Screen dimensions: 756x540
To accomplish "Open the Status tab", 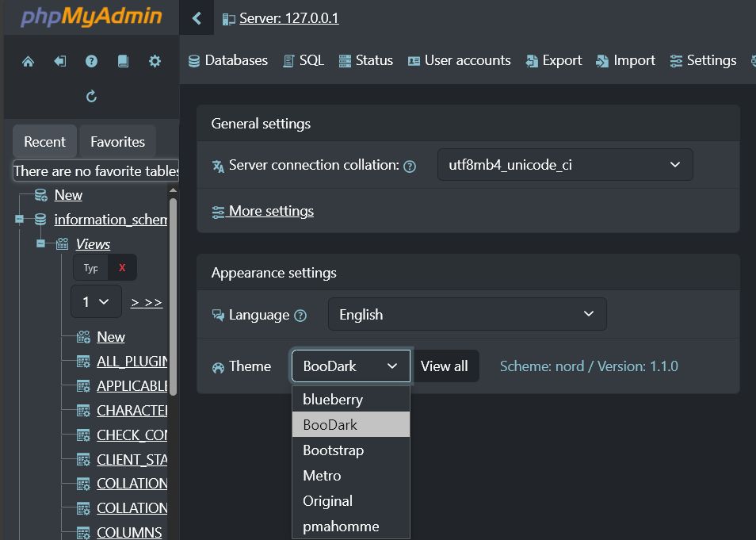I will point(366,61).
